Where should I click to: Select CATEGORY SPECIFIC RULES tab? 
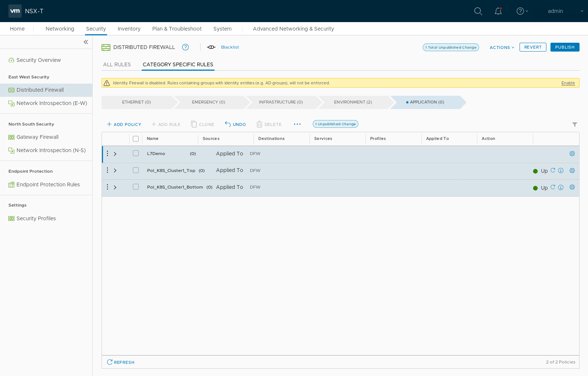pyautogui.click(x=178, y=64)
